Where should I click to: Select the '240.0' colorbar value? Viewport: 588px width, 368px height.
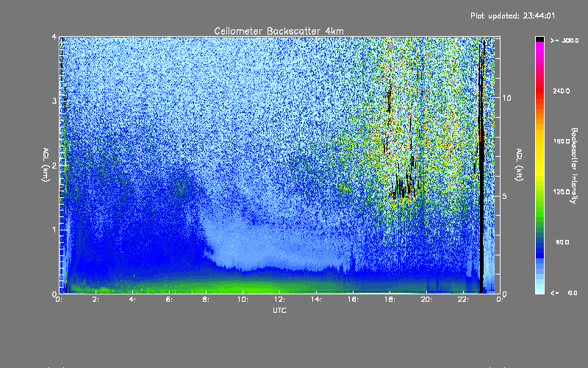tap(562, 91)
